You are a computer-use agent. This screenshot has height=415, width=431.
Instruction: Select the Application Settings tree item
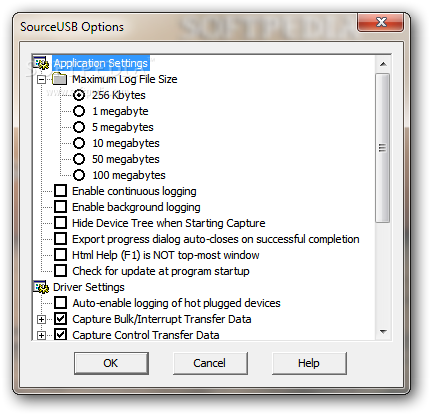coord(101,63)
